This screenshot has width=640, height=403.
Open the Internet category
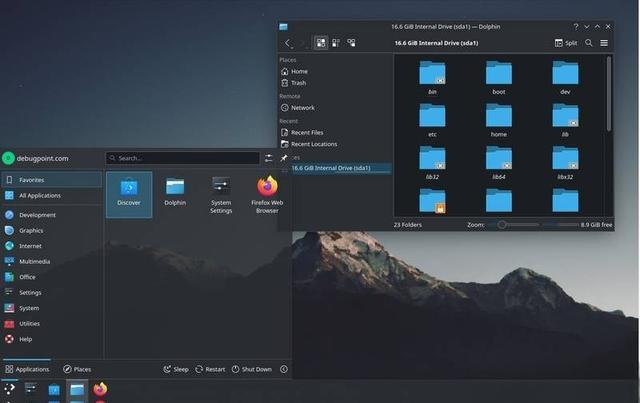coord(51,246)
